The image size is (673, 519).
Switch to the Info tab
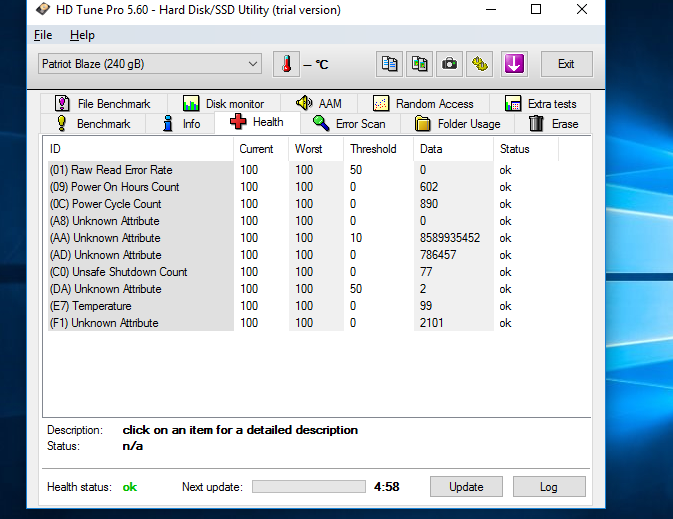coord(181,124)
